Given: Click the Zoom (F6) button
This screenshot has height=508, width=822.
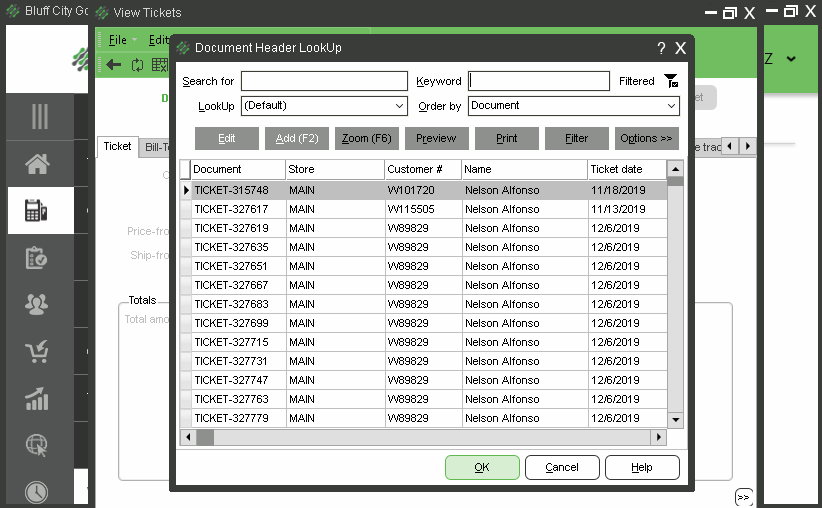Looking at the screenshot, I should point(367,138).
